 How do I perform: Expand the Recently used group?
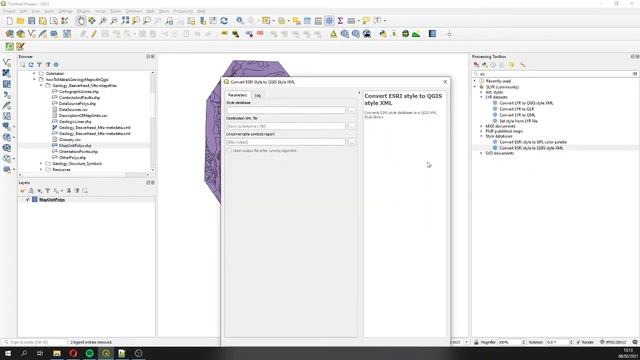point(475,81)
